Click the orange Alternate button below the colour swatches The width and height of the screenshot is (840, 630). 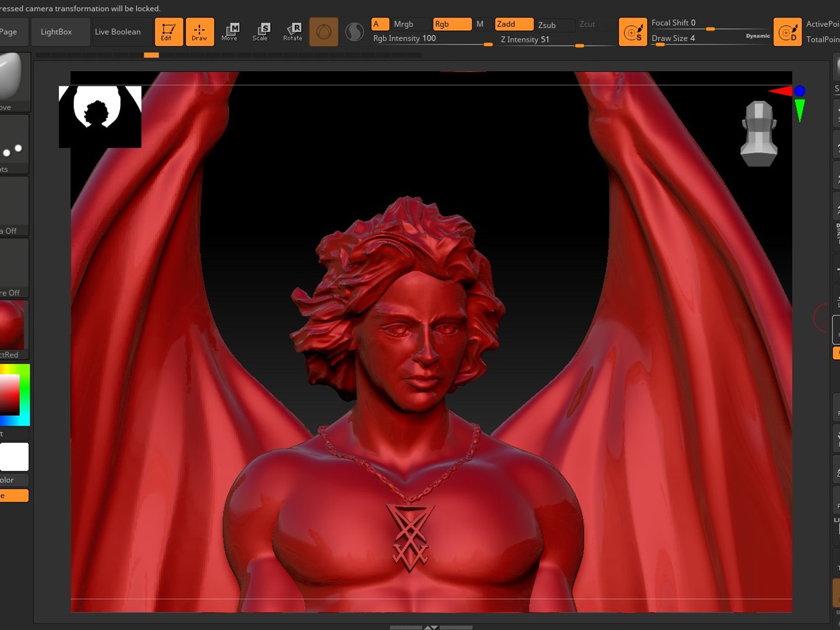click(14, 495)
